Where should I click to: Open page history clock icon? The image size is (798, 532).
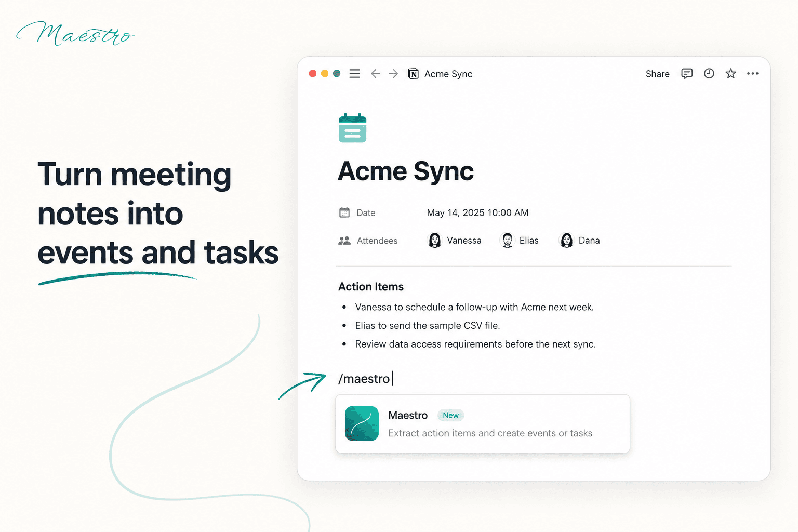709,74
